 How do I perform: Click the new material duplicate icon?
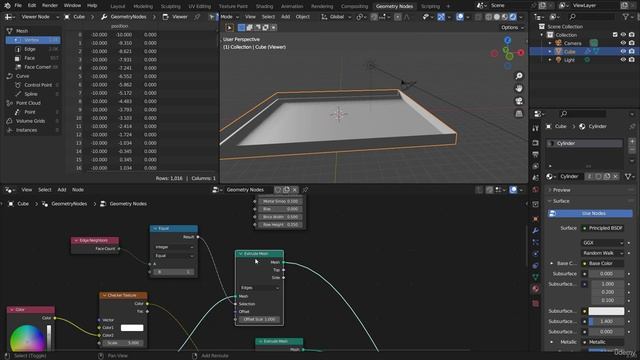[607, 176]
